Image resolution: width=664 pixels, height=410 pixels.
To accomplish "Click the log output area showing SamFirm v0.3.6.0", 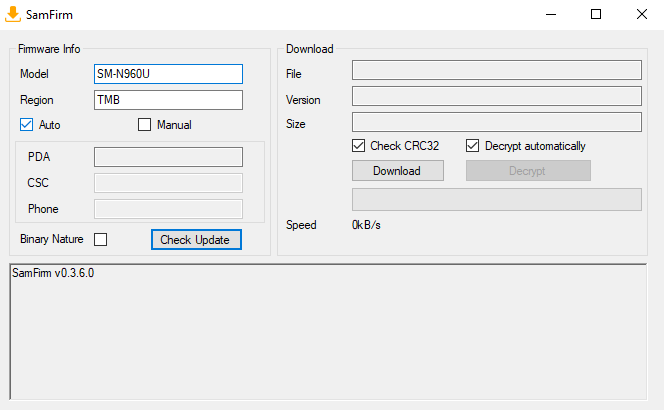I will [328, 332].
